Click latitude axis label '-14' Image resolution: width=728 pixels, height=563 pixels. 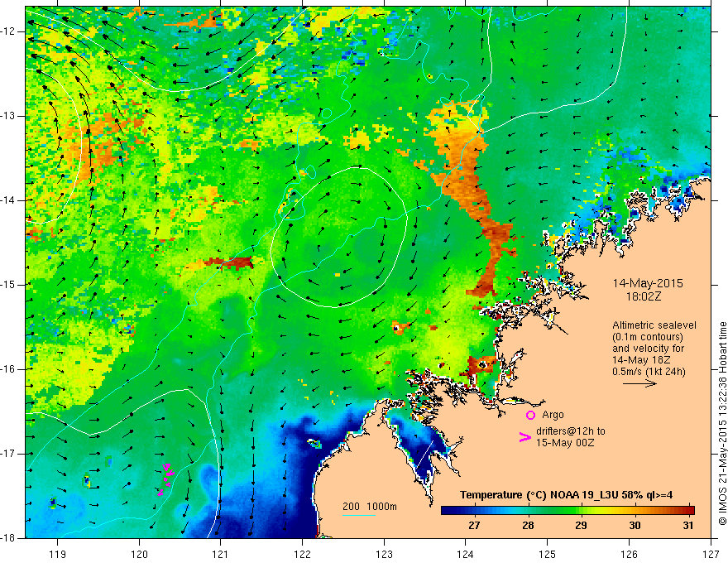[x=9, y=200]
